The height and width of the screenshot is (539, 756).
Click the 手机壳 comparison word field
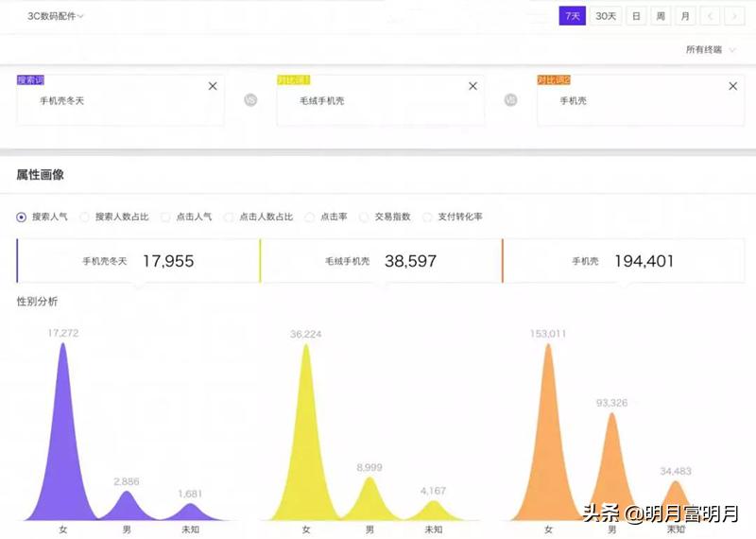[641, 100]
